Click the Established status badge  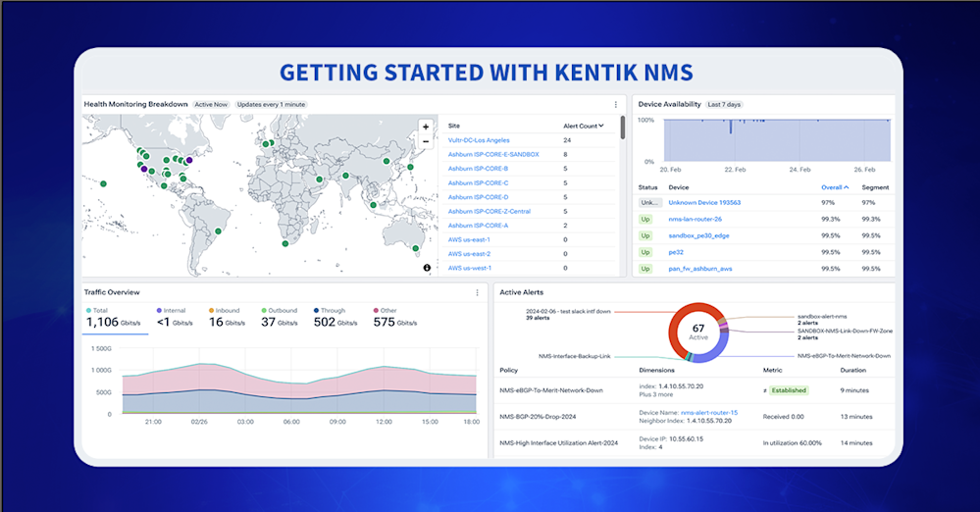[x=789, y=390]
